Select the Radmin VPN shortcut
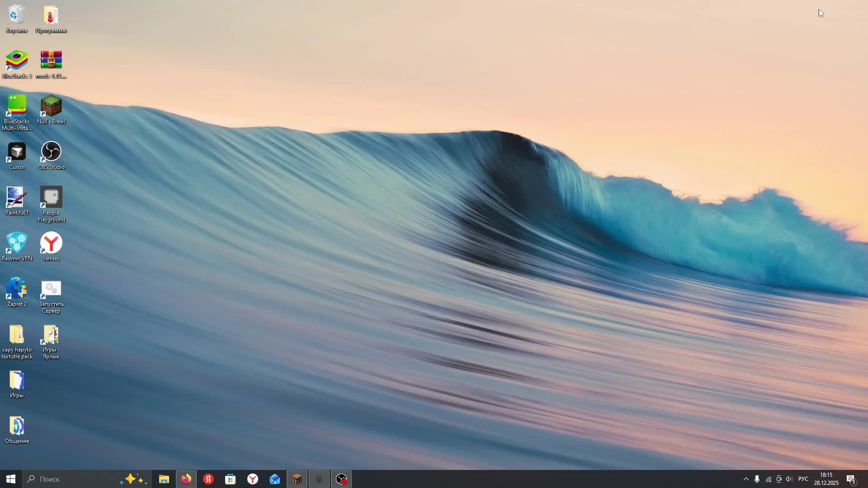This screenshot has width=868, height=488. (17, 244)
